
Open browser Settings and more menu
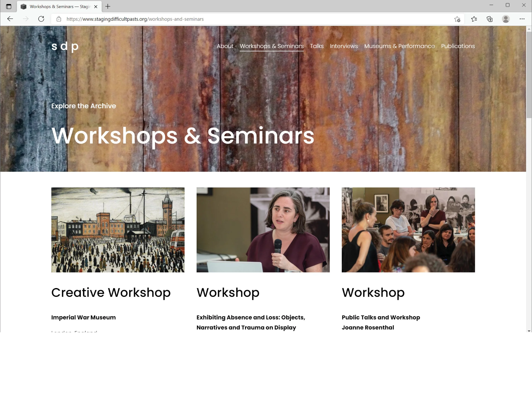pyautogui.click(x=522, y=19)
